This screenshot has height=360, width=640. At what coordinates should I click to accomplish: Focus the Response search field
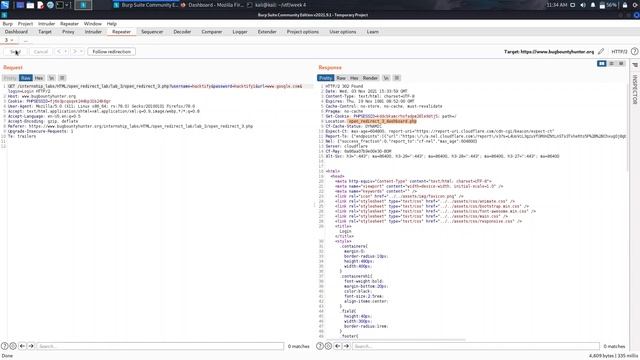coord(476,346)
